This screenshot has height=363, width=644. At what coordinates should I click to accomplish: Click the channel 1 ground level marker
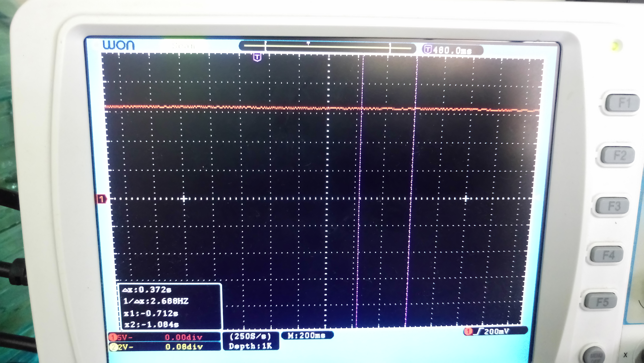[101, 199]
